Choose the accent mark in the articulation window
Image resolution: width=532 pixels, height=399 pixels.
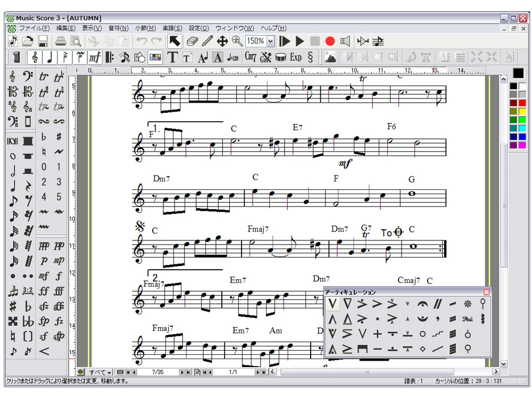(377, 303)
